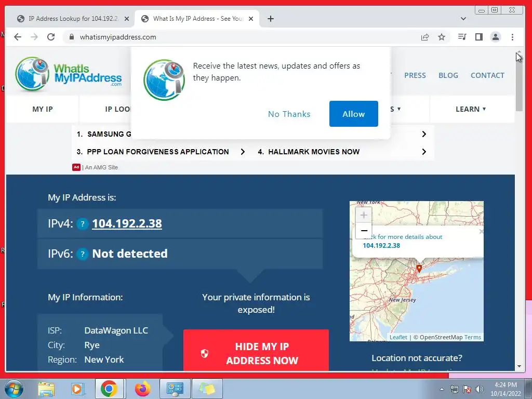Open a new tab with the plus button
The image size is (532, 399).
pyautogui.click(x=270, y=19)
